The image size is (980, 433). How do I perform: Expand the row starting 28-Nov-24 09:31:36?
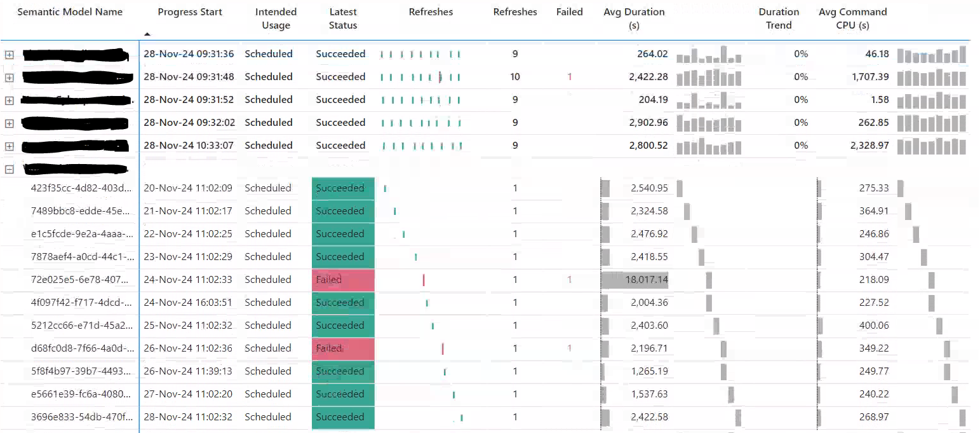pyautogui.click(x=9, y=55)
